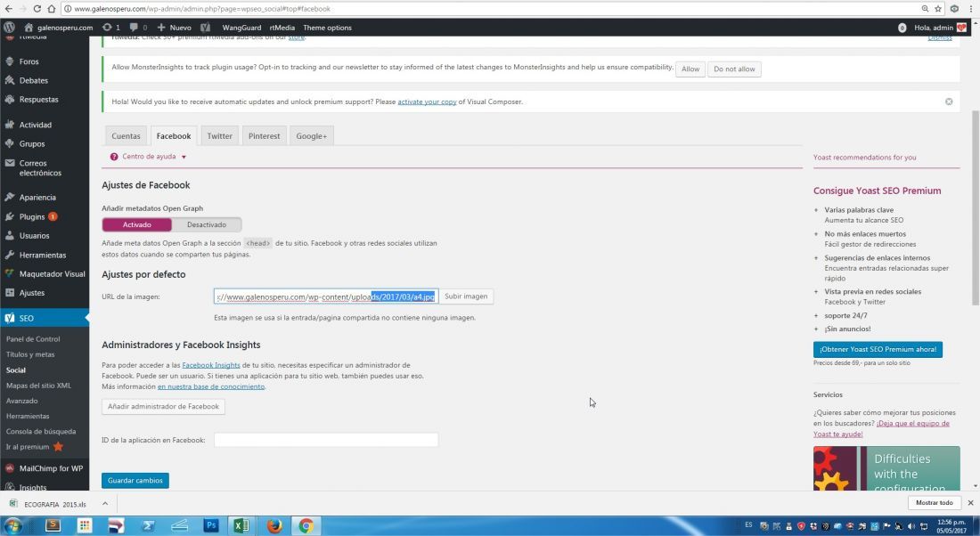Follow the activate your copy link
This screenshot has width=980, height=536.
coord(427,102)
